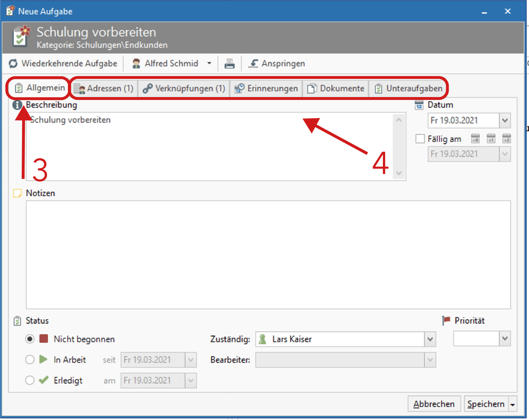Image resolution: width=529 pixels, height=420 pixels.
Task: Click the Anspringen jump arrow icon
Action: coord(253,64)
